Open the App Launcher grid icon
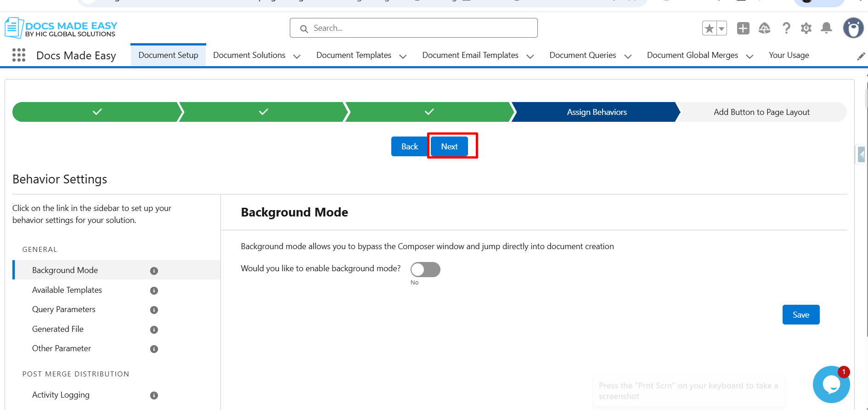 coord(19,55)
